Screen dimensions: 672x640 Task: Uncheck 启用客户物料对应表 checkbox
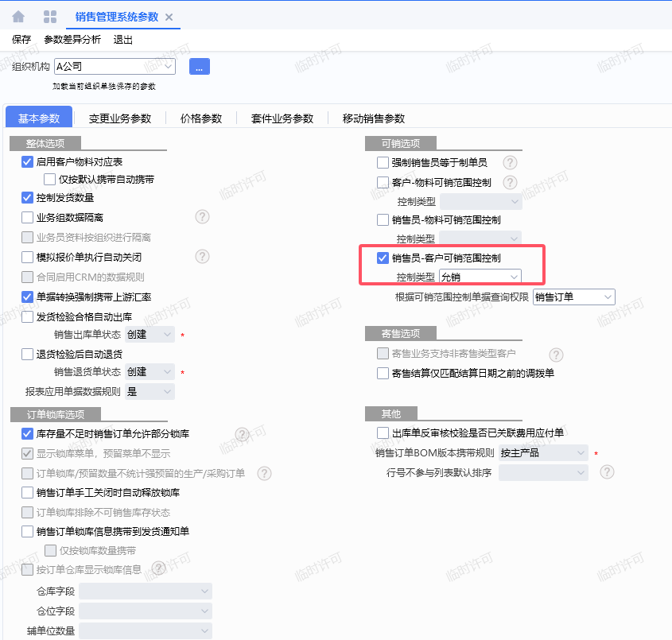(28, 161)
